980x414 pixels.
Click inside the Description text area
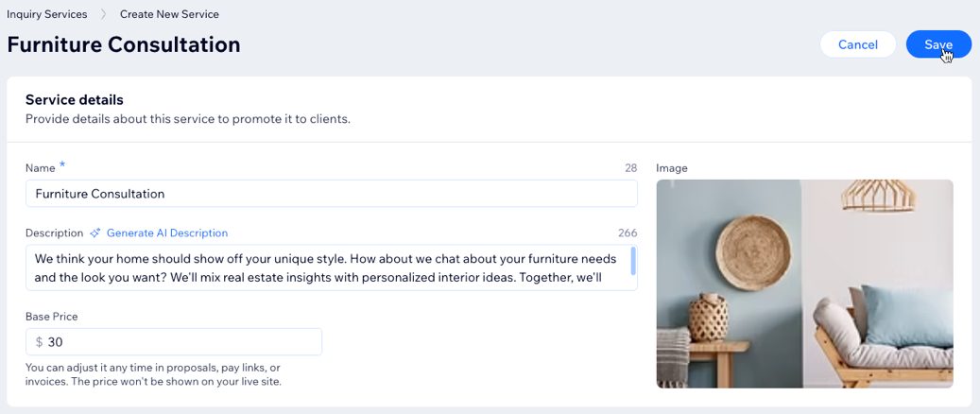326,267
